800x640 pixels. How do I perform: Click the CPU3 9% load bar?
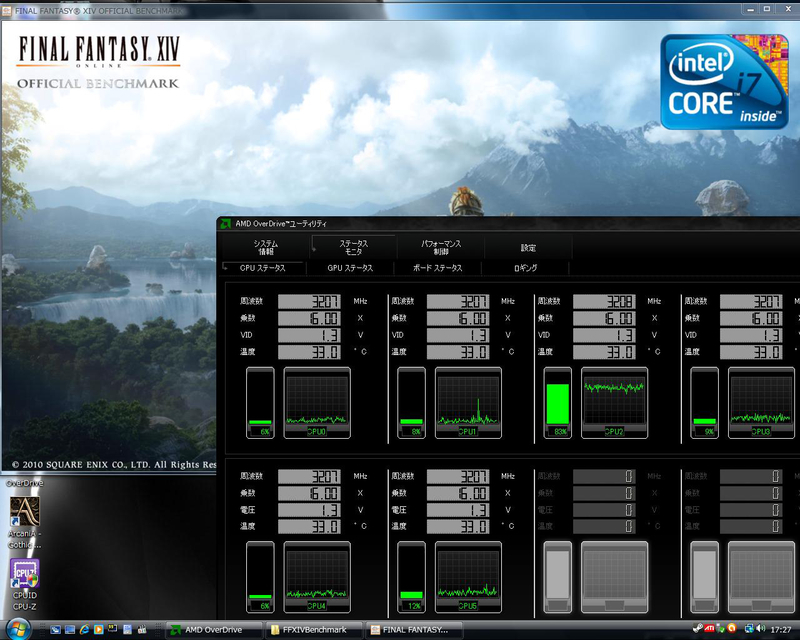[704, 402]
